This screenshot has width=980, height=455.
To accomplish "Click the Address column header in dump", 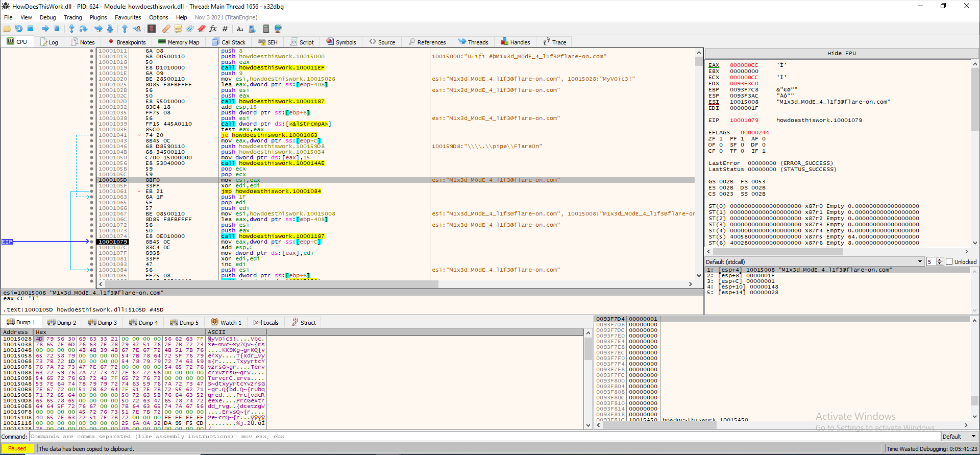I will (x=16, y=332).
